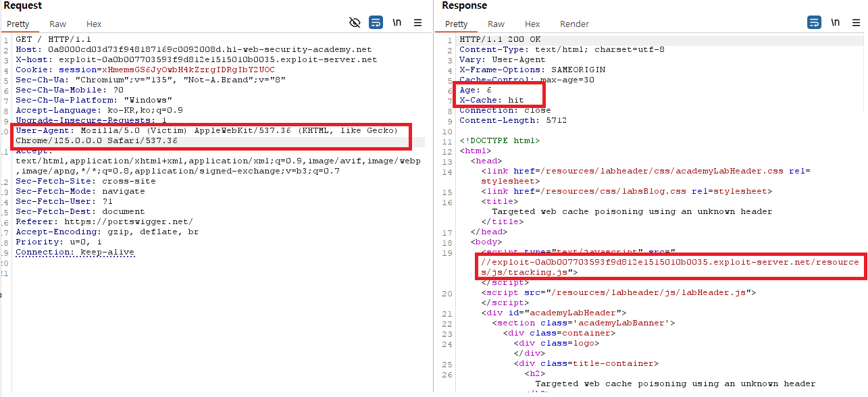The height and width of the screenshot is (397, 868).
Task: Click the labsBlog.css stylesheet link line
Action: tap(626, 191)
